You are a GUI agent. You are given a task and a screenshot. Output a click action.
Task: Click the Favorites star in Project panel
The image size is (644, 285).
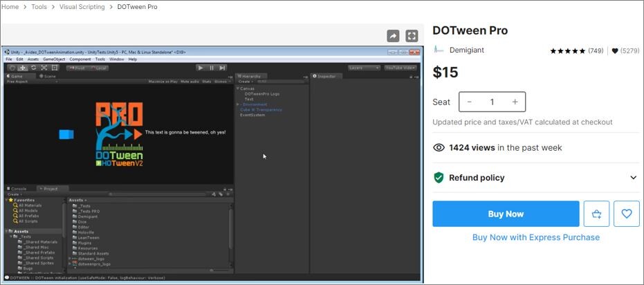(11, 200)
